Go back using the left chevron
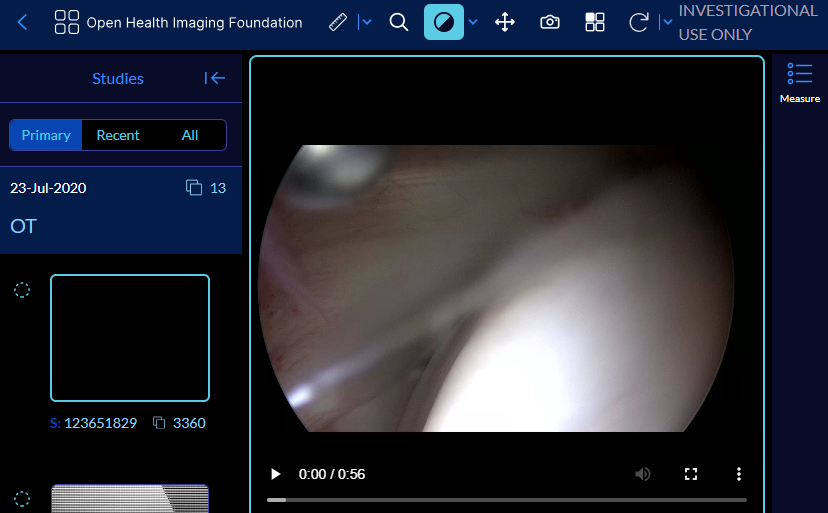 coord(23,22)
